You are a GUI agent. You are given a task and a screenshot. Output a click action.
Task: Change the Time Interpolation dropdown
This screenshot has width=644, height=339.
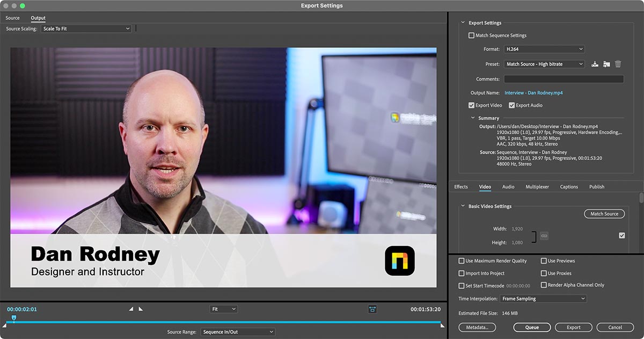(543, 298)
